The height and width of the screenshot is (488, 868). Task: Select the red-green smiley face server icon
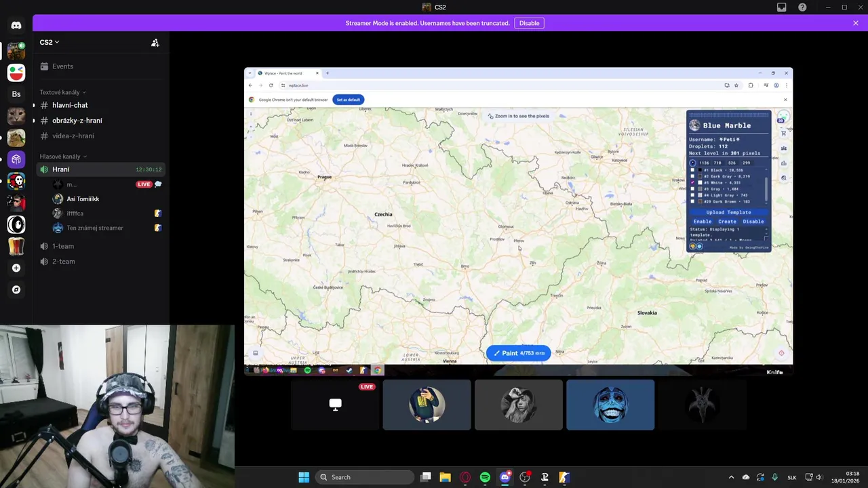(x=16, y=72)
